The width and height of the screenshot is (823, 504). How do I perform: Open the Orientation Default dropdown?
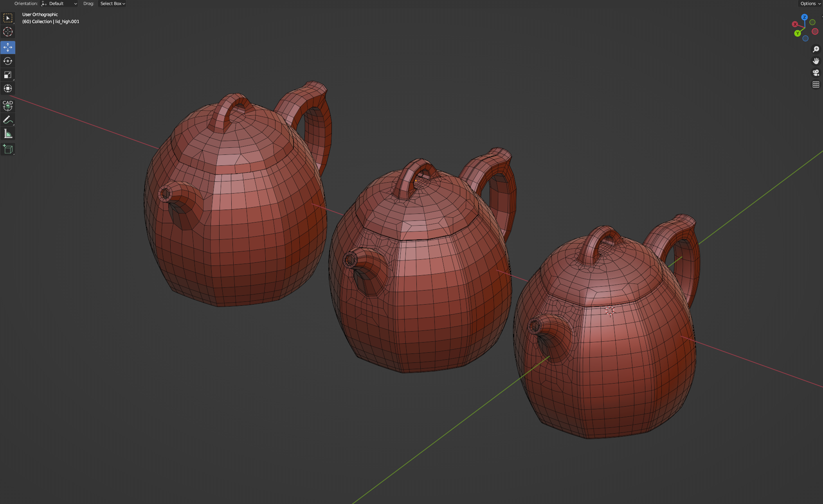click(59, 4)
